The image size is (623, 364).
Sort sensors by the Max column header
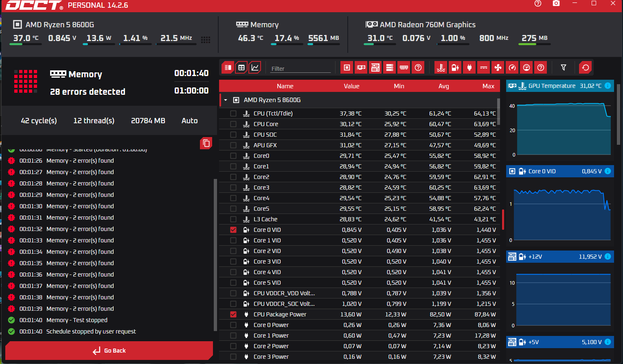click(488, 86)
